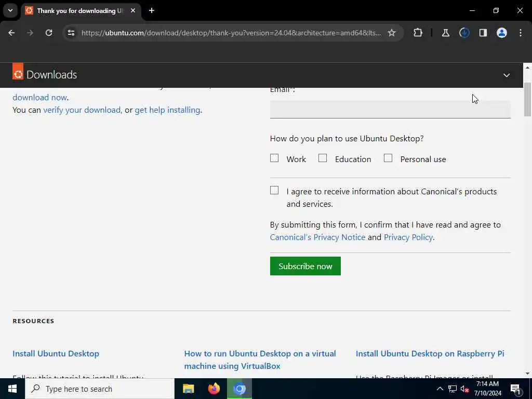Click the browser back arrow
The width and height of the screenshot is (532, 399).
point(11,33)
